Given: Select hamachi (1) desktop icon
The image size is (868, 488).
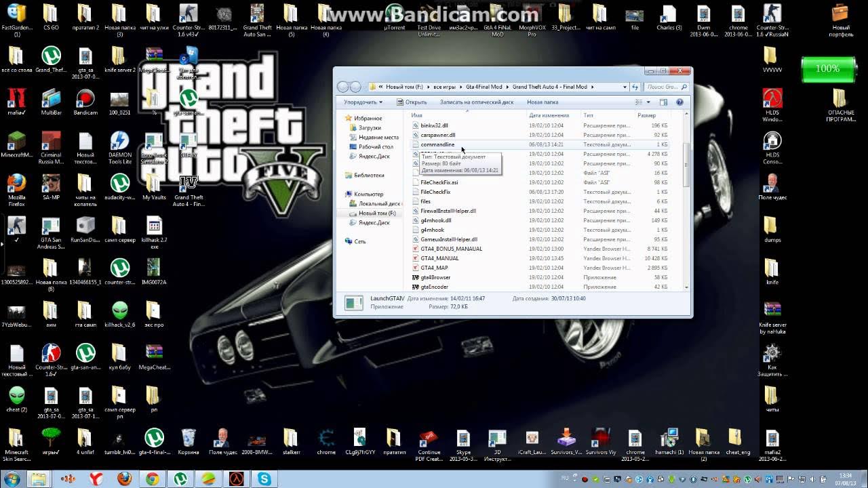Looking at the screenshot, I should coord(669,441).
